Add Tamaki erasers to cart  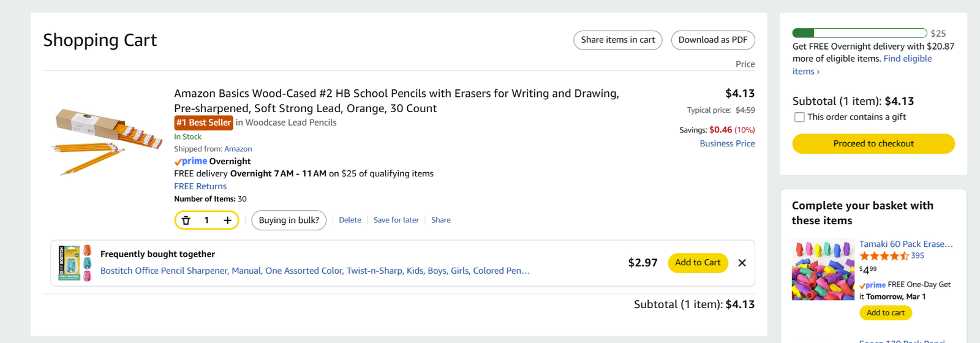click(885, 313)
